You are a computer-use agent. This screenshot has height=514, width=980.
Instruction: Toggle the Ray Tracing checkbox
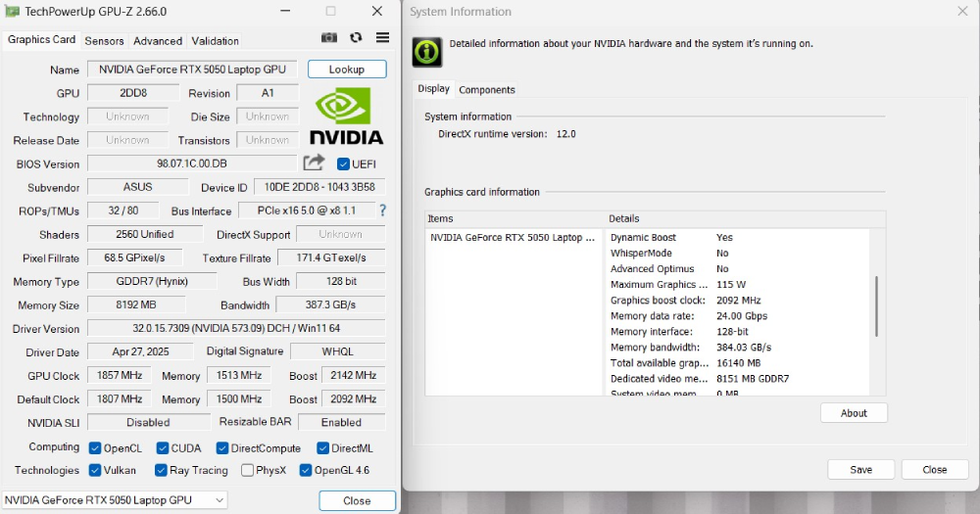162,471
